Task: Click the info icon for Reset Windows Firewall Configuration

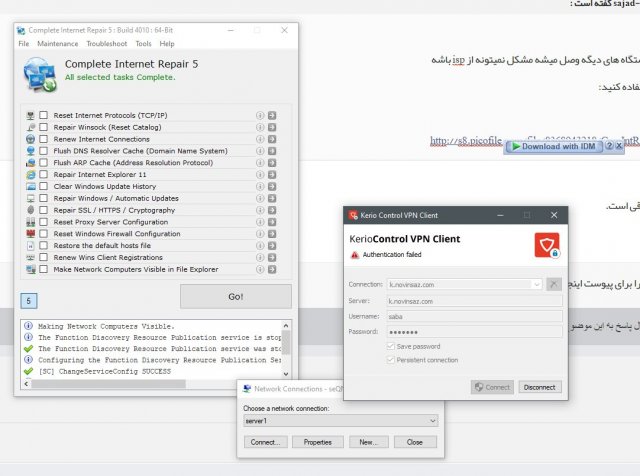Action: pos(261,233)
